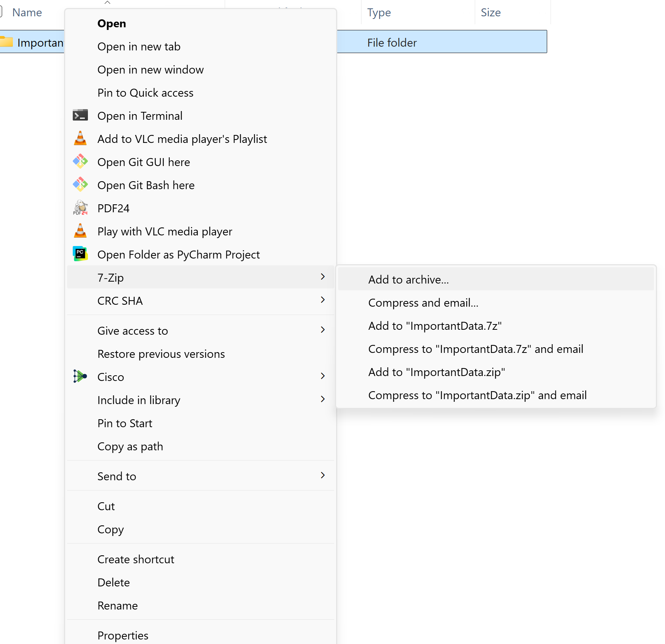Expand the CRC SHA submenu arrow

click(x=322, y=300)
